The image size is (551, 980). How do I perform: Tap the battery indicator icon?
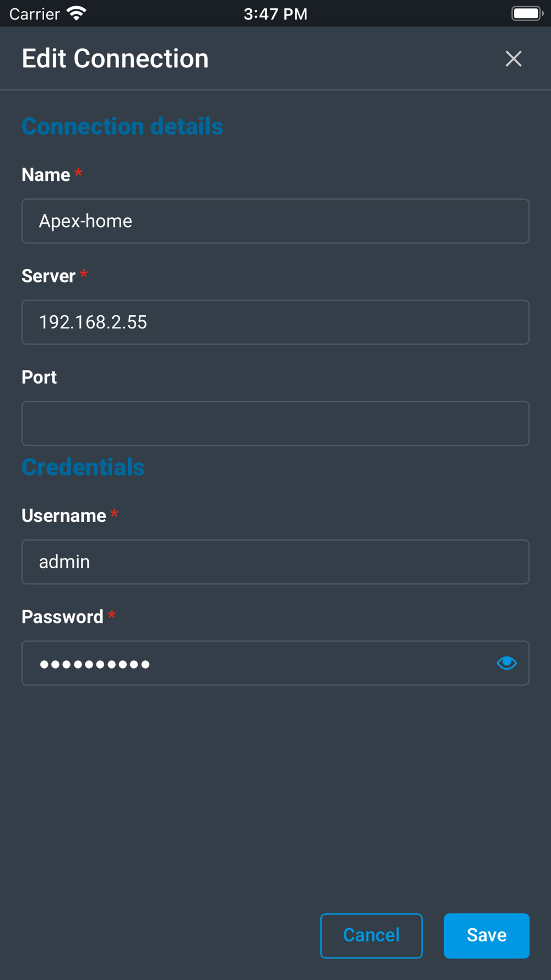click(527, 13)
